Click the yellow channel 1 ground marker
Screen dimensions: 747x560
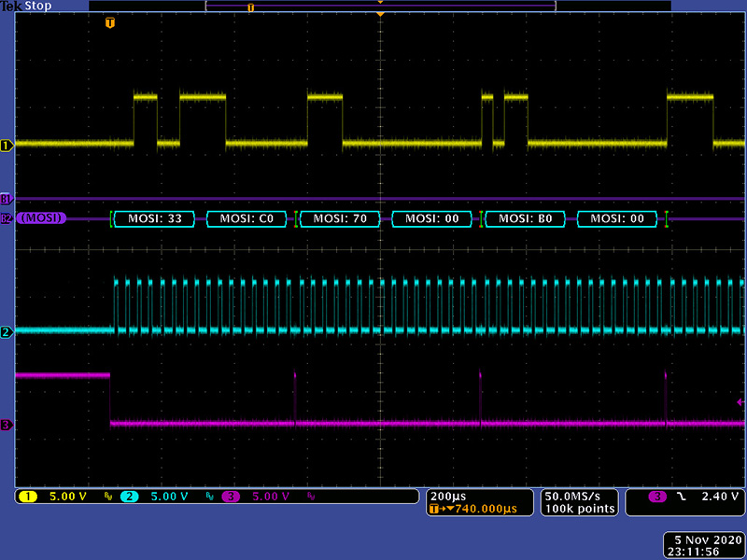point(7,145)
